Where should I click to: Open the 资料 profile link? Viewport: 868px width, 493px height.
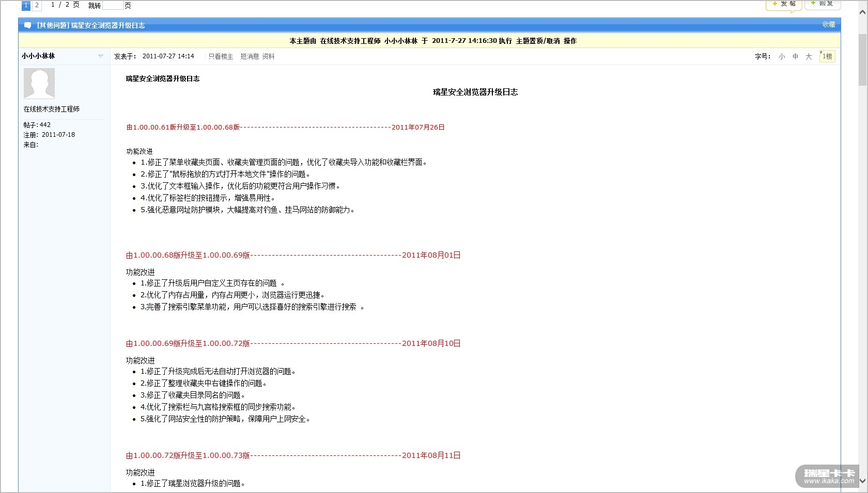268,56
